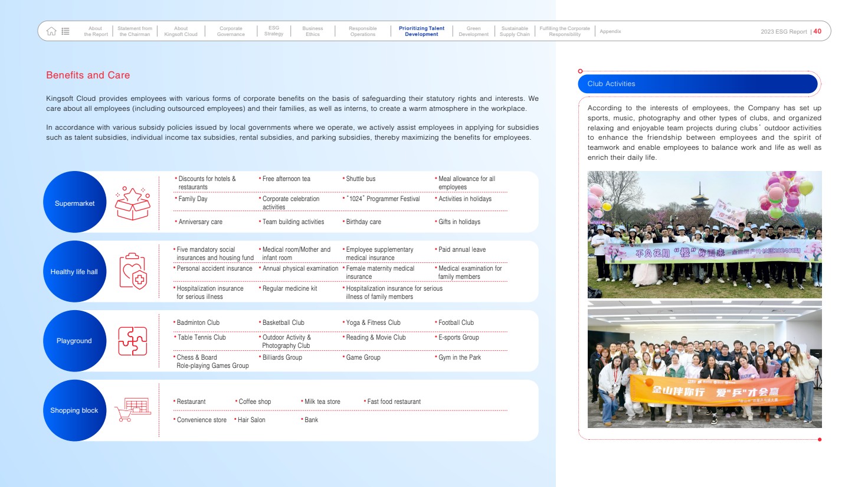Click 'Yoga & Fitness Club' item
This screenshot has height=487, width=868.
click(373, 323)
